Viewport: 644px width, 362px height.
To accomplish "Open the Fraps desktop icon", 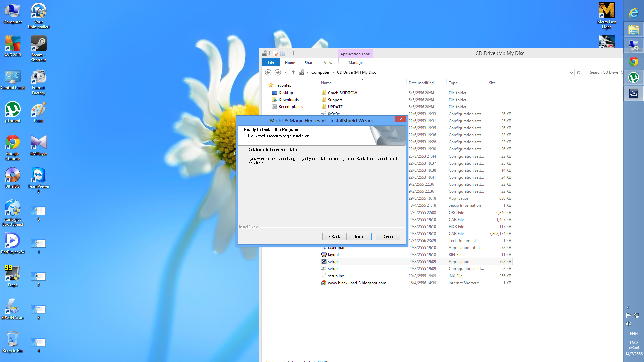I will (13, 275).
